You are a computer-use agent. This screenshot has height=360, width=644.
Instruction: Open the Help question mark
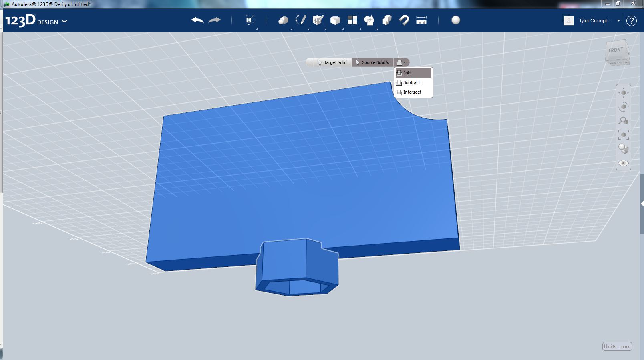click(x=632, y=21)
